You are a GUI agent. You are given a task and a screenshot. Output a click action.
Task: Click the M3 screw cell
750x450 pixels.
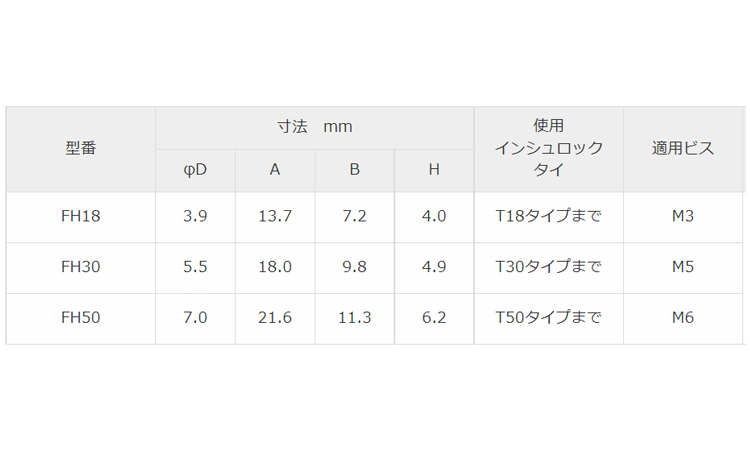coord(683,216)
